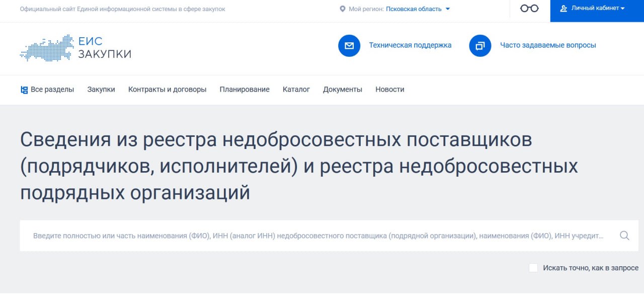644x298 pixels.
Task: Enable Искать точно, как в запросе checkbox
Action: pyautogui.click(x=533, y=268)
